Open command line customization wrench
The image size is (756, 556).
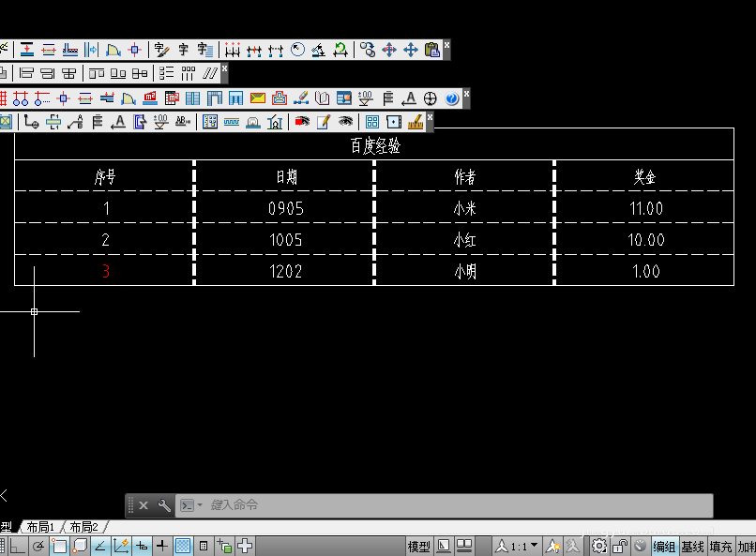pyautogui.click(x=164, y=505)
